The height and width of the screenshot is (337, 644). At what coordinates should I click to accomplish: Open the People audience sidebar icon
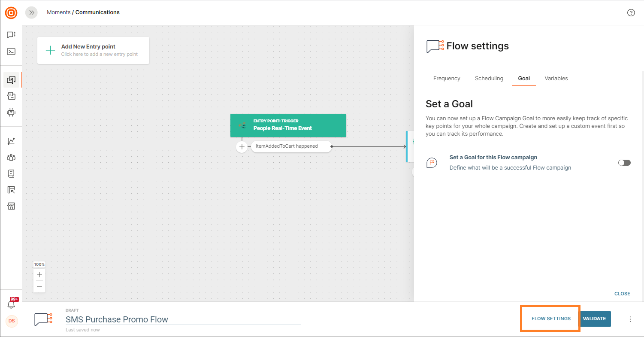[11, 158]
